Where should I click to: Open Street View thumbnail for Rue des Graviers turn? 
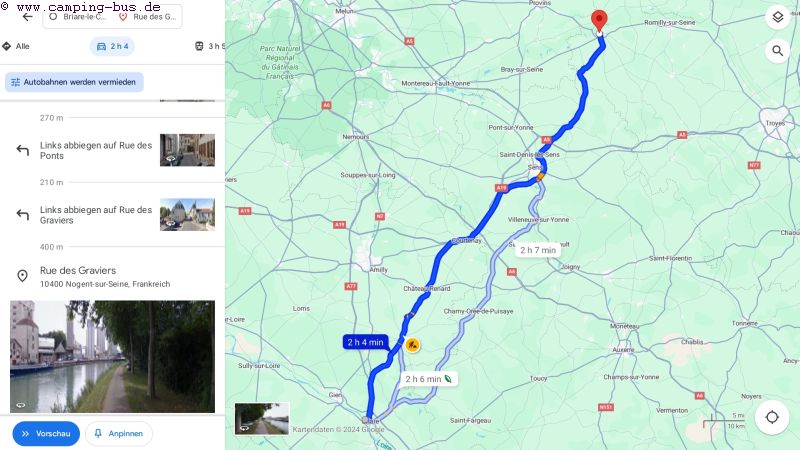click(x=187, y=214)
